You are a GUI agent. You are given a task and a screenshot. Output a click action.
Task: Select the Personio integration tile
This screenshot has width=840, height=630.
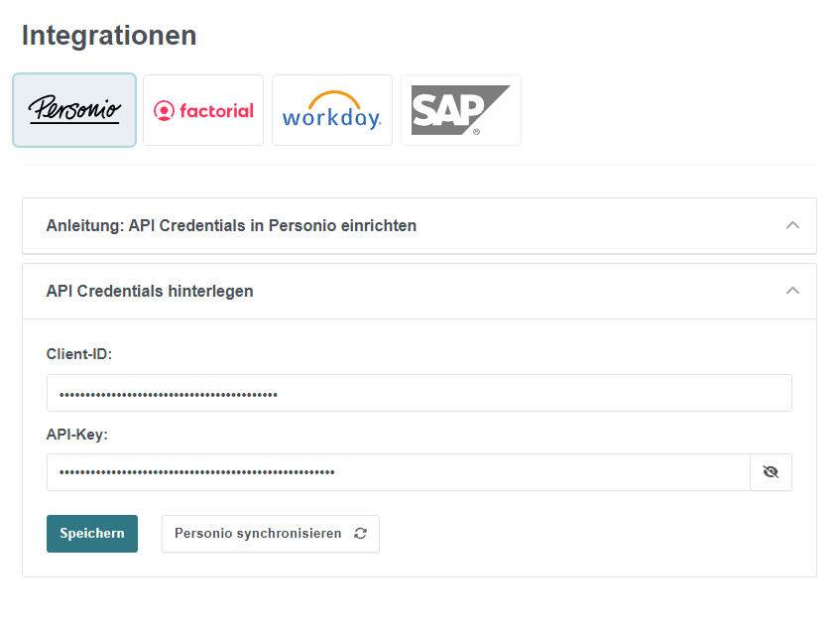[x=74, y=110]
